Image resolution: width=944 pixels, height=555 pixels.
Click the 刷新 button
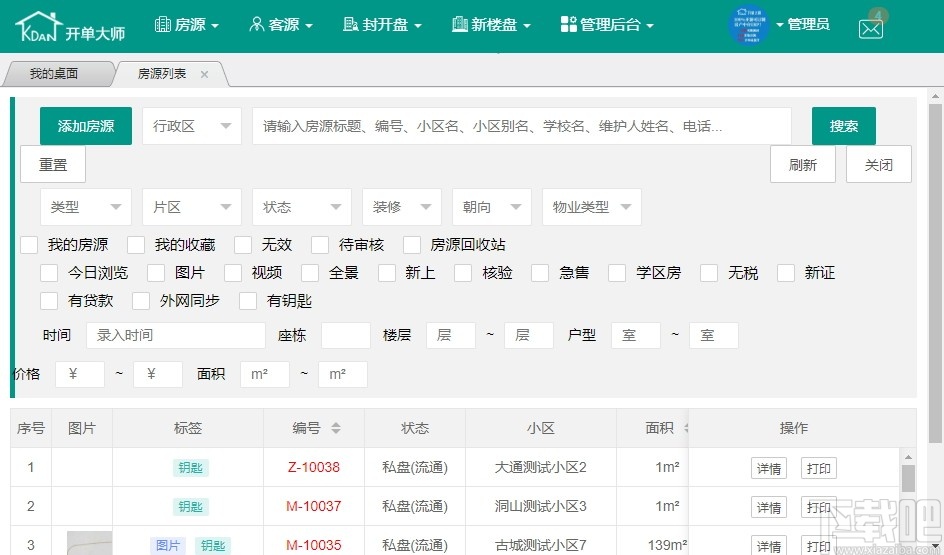coord(803,164)
